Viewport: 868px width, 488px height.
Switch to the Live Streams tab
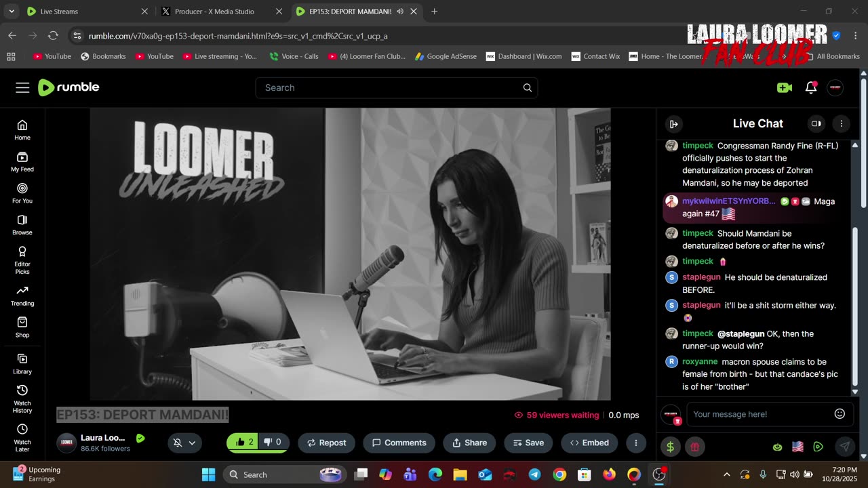[86, 12]
